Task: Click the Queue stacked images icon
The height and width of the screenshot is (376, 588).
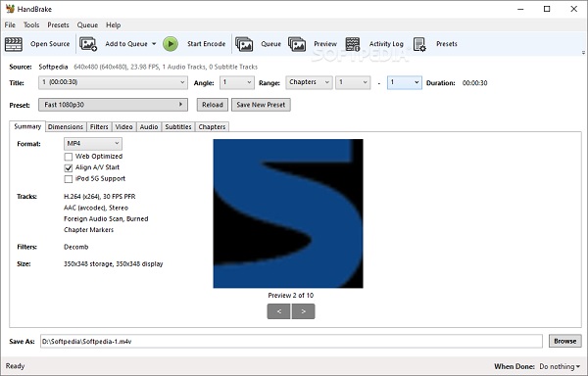Action: [244, 44]
